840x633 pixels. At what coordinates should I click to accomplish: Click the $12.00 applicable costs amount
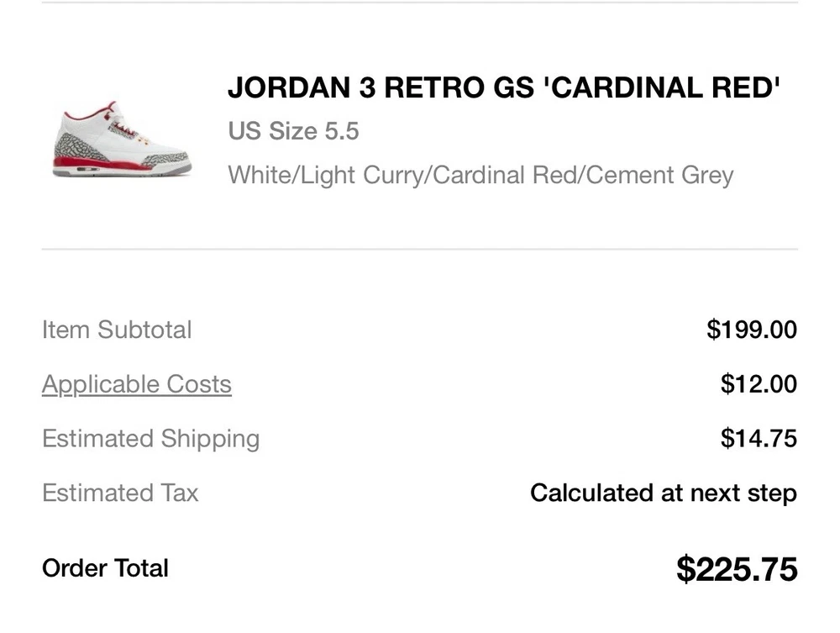click(x=759, y=384)
